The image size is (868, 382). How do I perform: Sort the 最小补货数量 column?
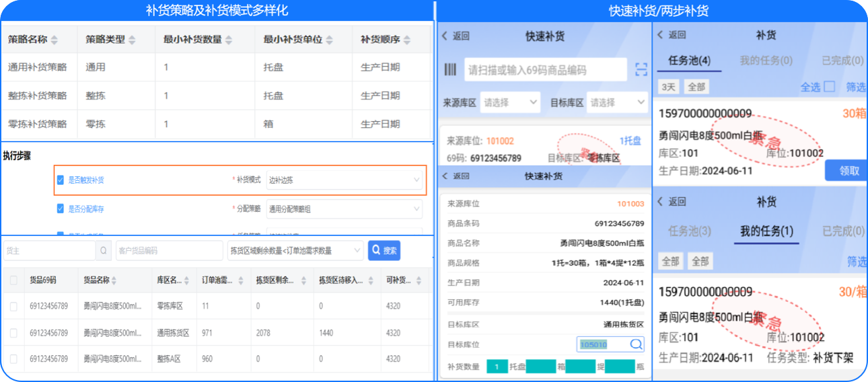229,40
